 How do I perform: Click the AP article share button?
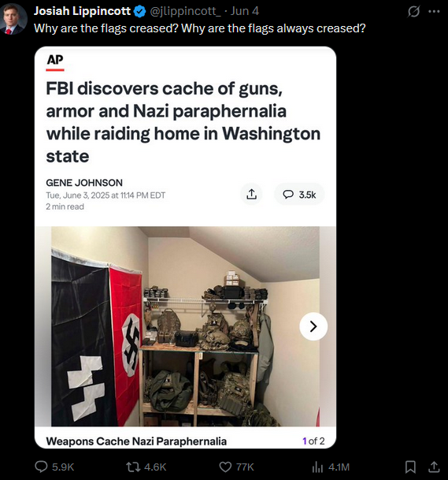point(251,194)
